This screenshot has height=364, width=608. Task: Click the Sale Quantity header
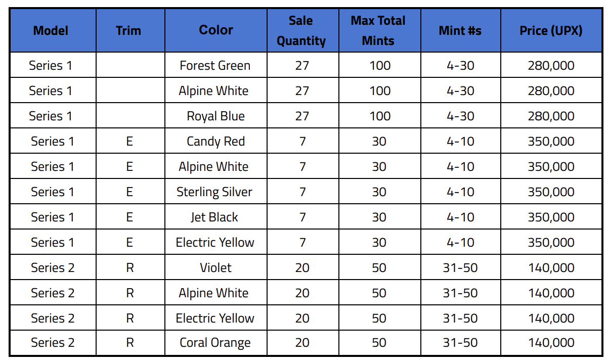[301, 31]
